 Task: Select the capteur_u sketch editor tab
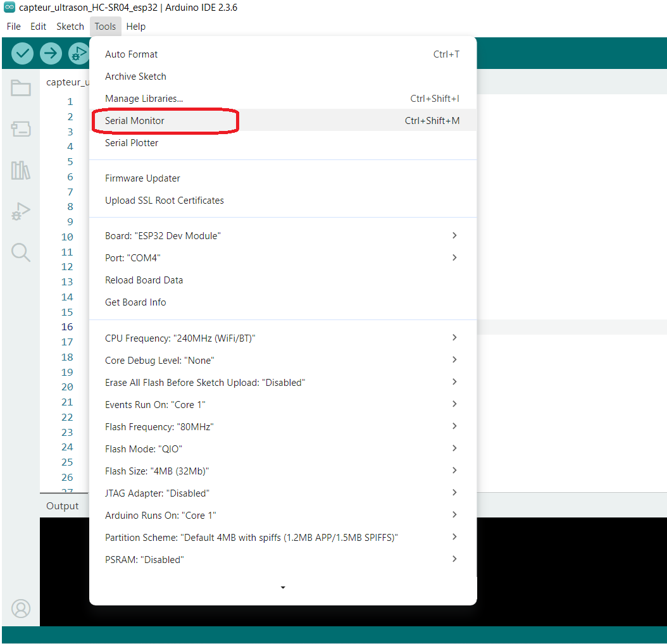68,82
